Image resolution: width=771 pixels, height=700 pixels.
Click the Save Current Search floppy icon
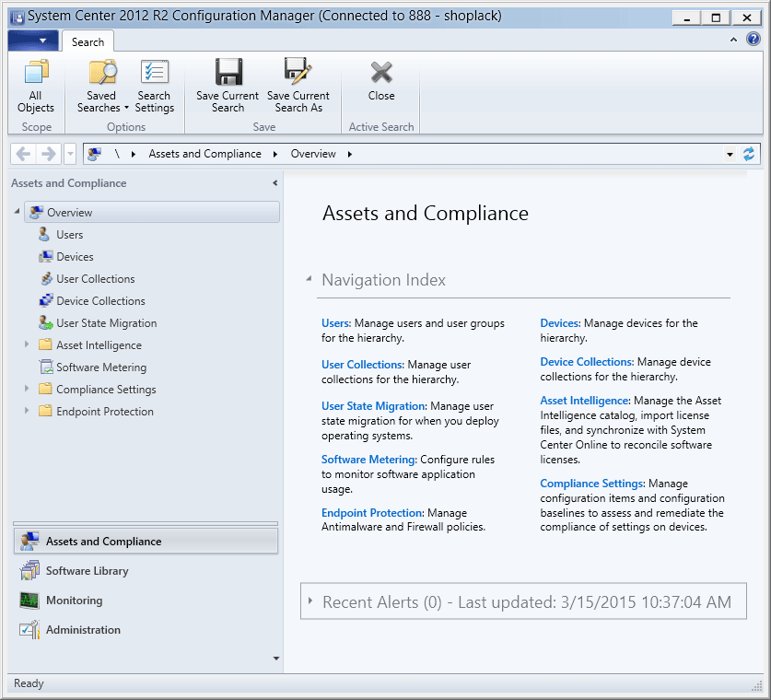coord(228,72)
